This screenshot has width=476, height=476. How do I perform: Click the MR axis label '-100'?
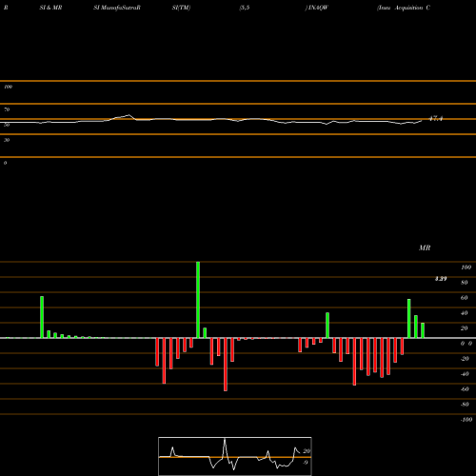[x=466, y=420]
